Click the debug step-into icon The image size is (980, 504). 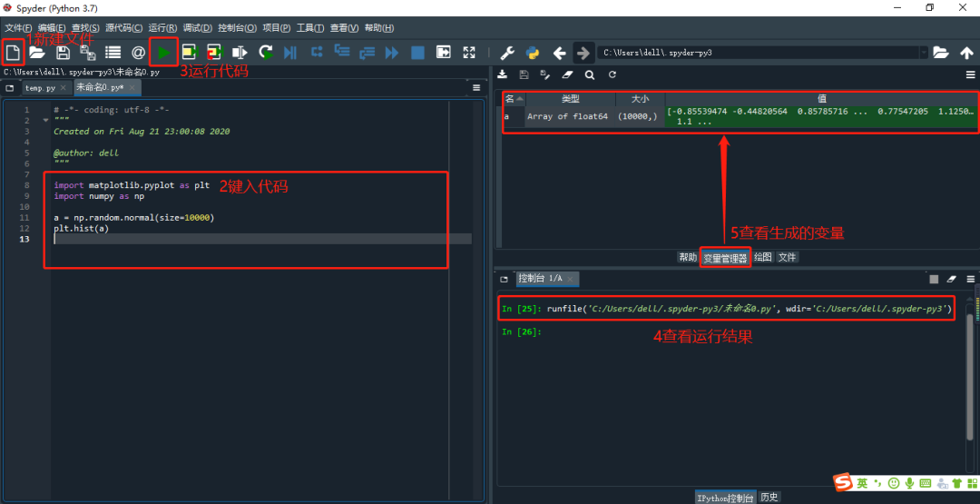341,51
